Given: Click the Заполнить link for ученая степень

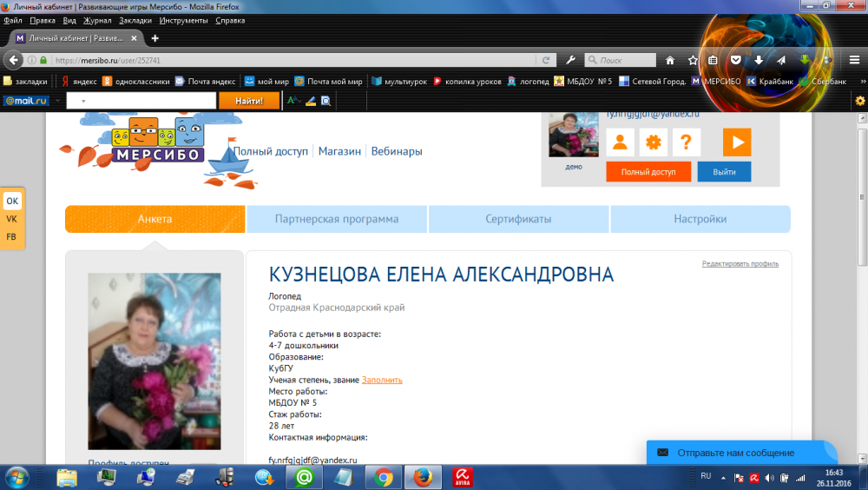Looking at the screenshot, I should tap(382, 380).
